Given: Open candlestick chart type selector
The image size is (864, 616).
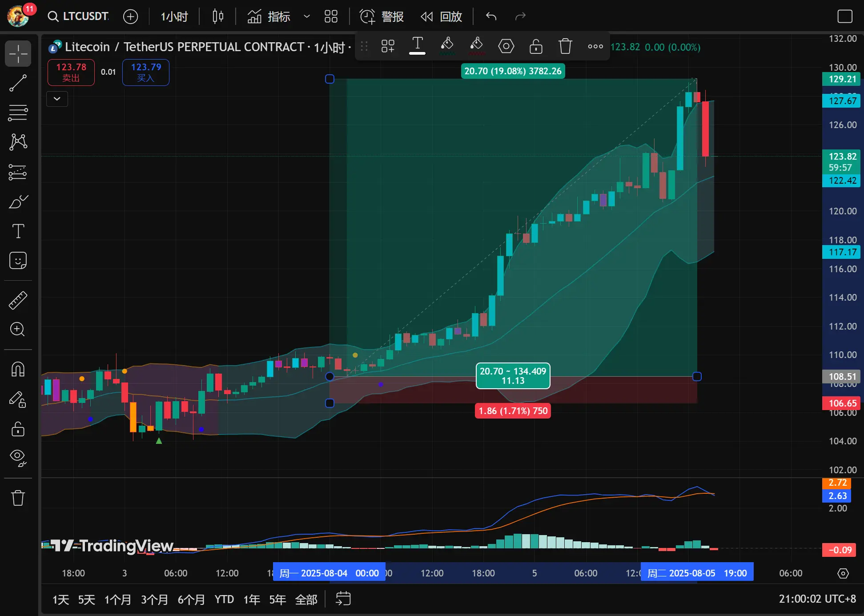Looking at the screenshot, I should click(218, 16).
